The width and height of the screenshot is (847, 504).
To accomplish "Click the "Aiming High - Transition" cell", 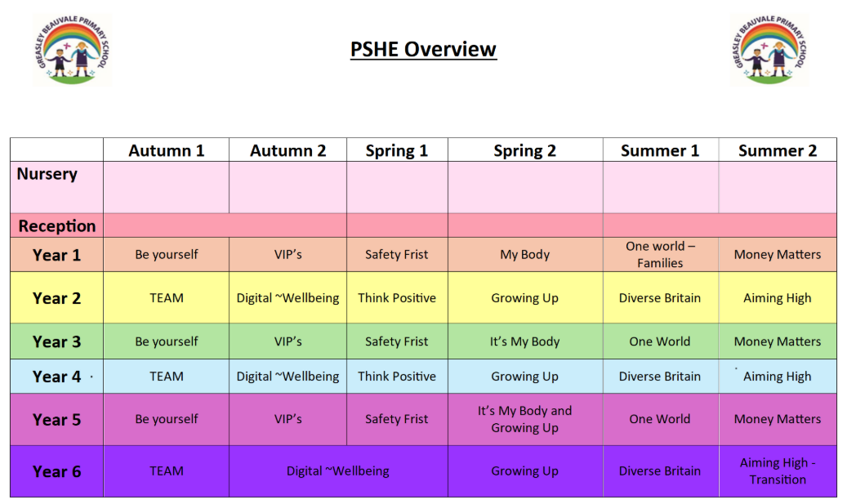I will coord(777,471).
